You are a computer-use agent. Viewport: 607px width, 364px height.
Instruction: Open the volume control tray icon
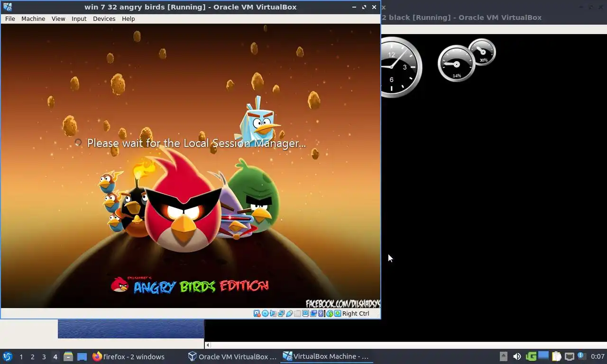[517, 356]
